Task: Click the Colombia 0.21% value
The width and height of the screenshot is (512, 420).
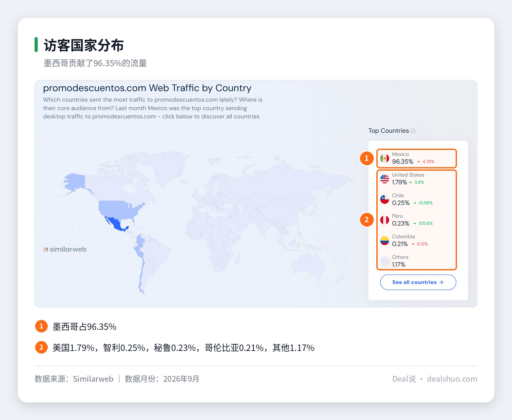Action: pos(400,244)
